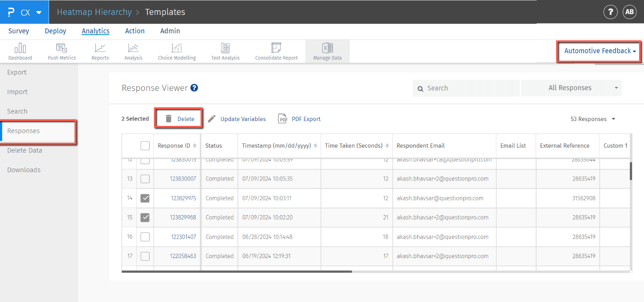Click the Delete button for selected responses

179,119
